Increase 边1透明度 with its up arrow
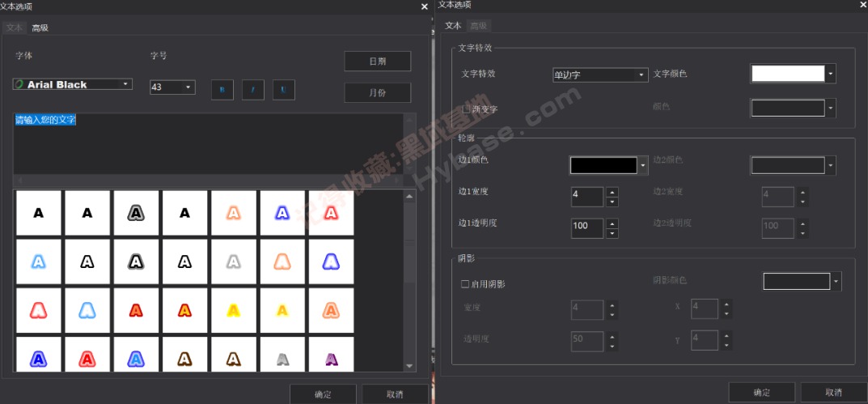The height and width of the screenshot is (404, 868). tap(612, 223)
